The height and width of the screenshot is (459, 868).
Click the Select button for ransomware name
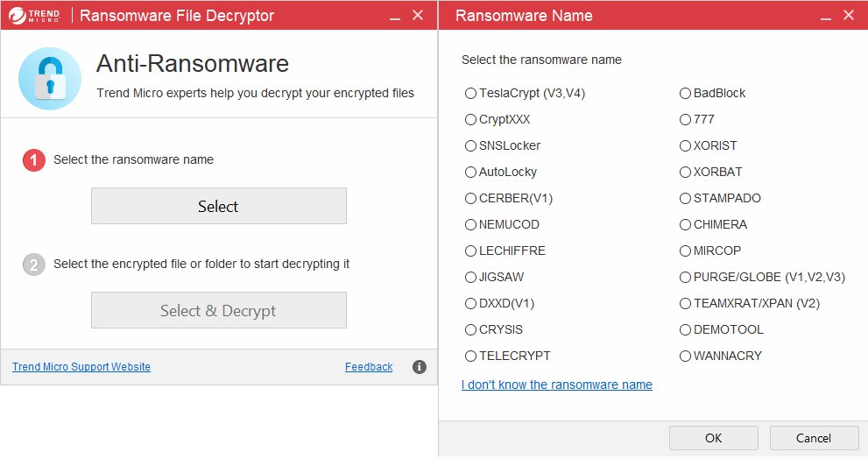219,206
